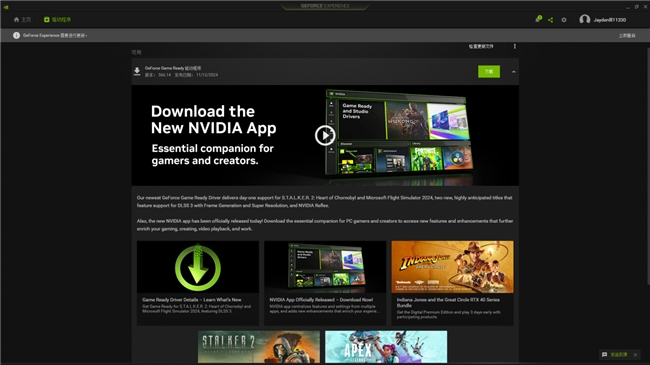This screenshot has width=650, height=365.
Task: Close the GeForce Experience window
Action: coord(645,7)
